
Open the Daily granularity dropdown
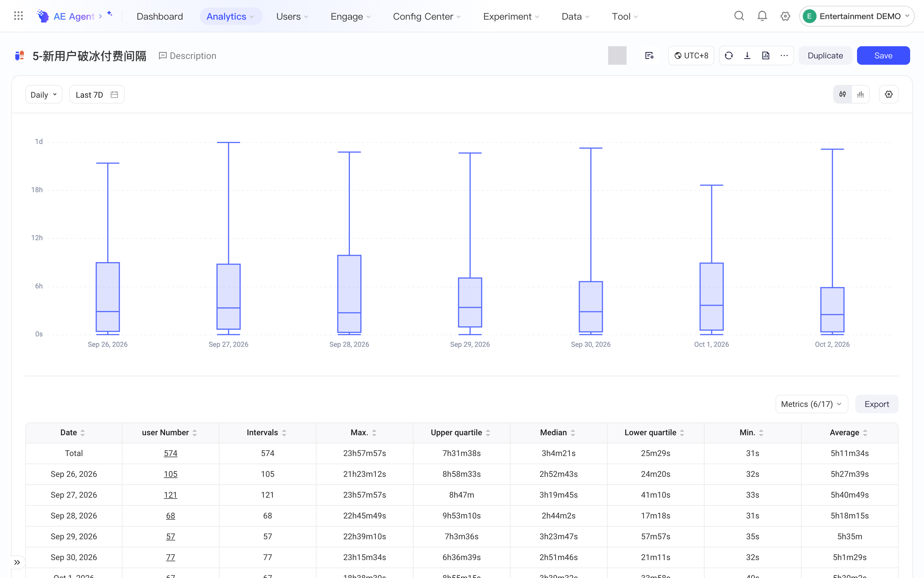coord(44,95)
